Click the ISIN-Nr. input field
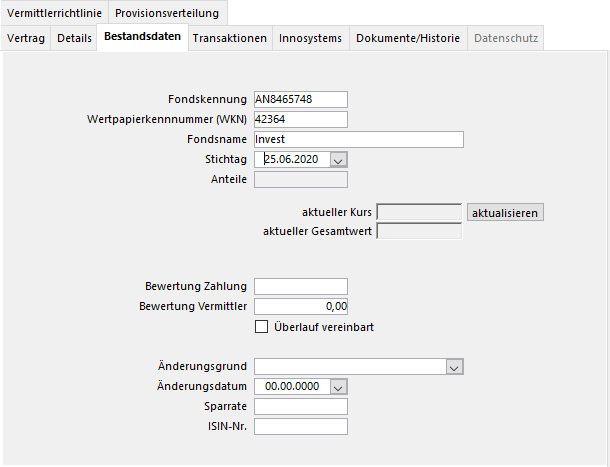The width and height of the screenshot is (610, 467). click(x=300, y=427)
